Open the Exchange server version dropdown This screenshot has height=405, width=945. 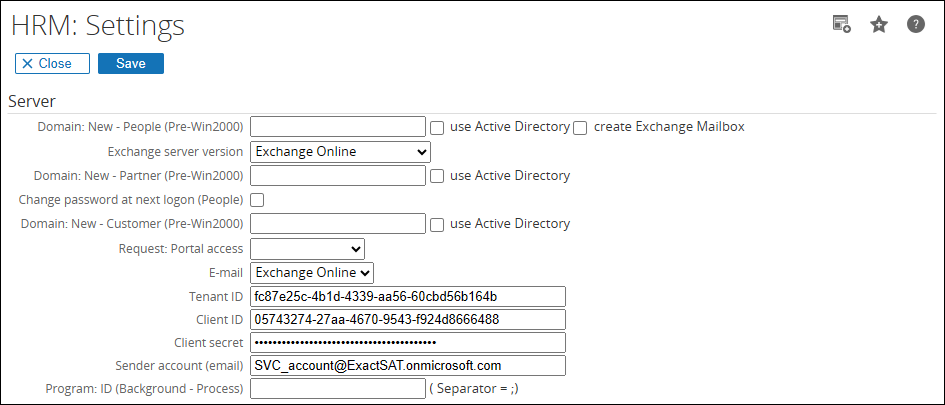340,152
